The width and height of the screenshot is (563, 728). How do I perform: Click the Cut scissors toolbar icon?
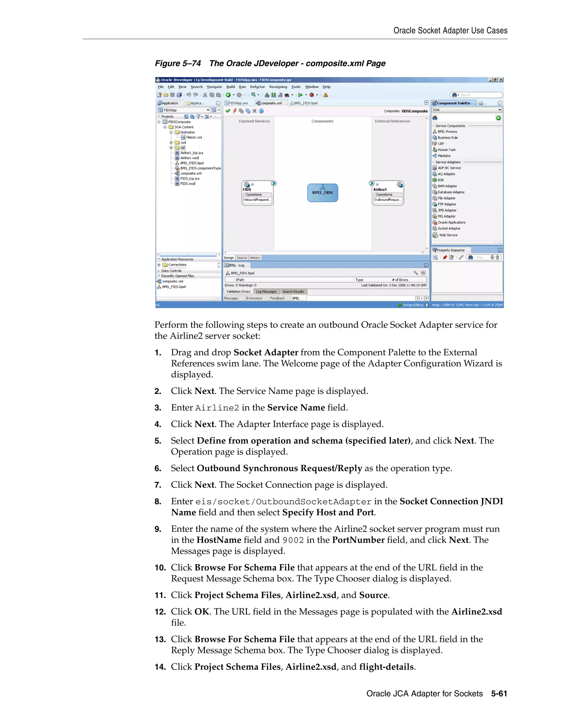pyautogui.click(x=205, y=95)
